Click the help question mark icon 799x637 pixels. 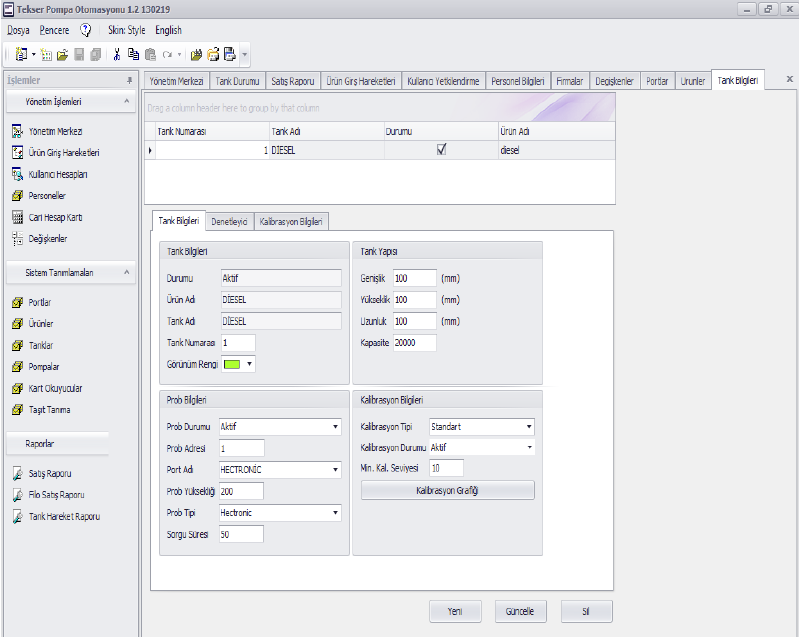click(x=86, y=30)
